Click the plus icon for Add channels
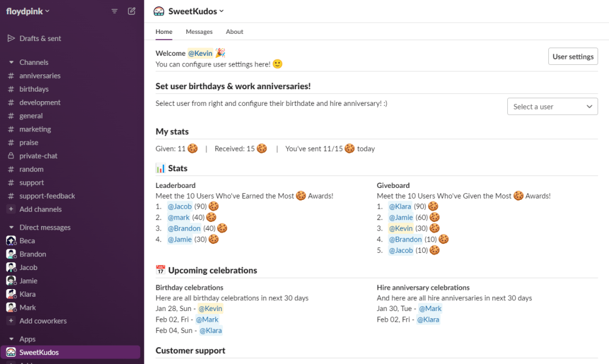 (11, 209)
